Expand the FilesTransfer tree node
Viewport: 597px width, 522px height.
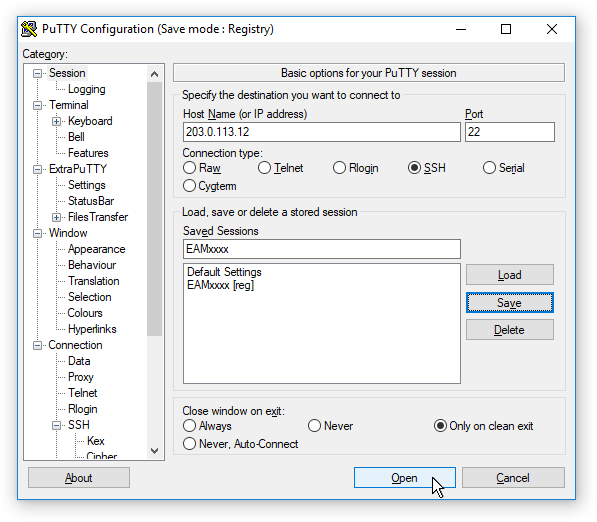(56, 217)
